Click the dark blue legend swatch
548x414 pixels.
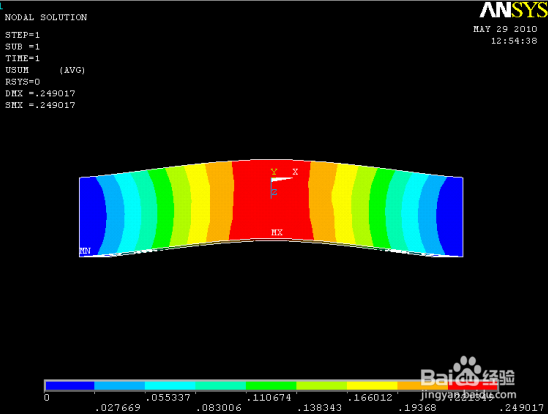coord(70,386)
